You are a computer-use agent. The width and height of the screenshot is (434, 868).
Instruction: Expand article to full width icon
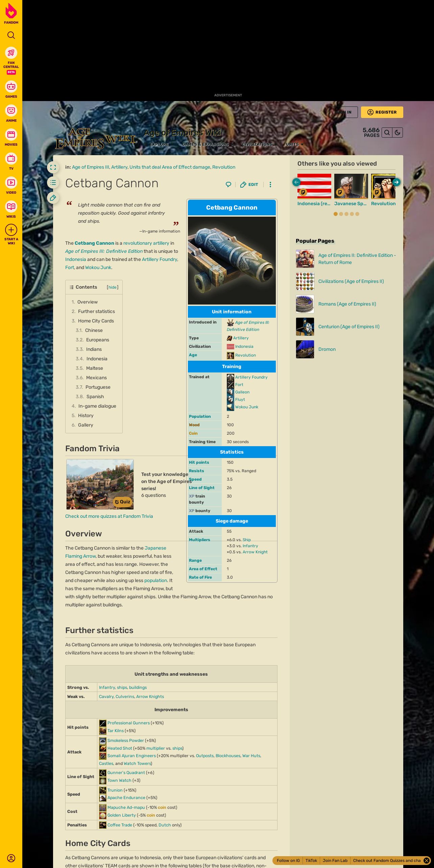click(53, 167)
